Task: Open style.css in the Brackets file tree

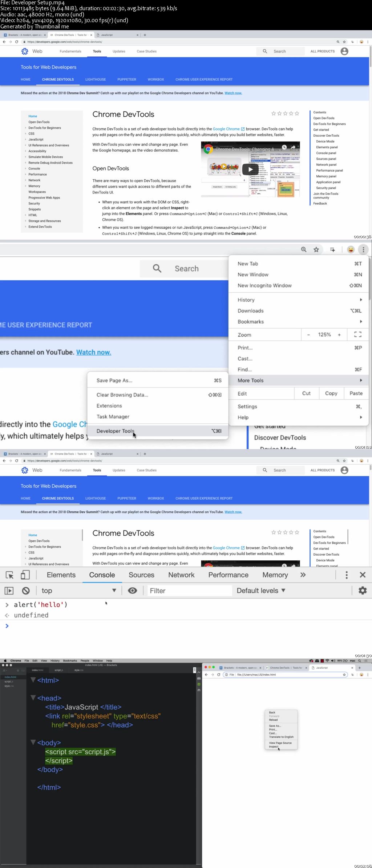Action: [x=9, y=686]
